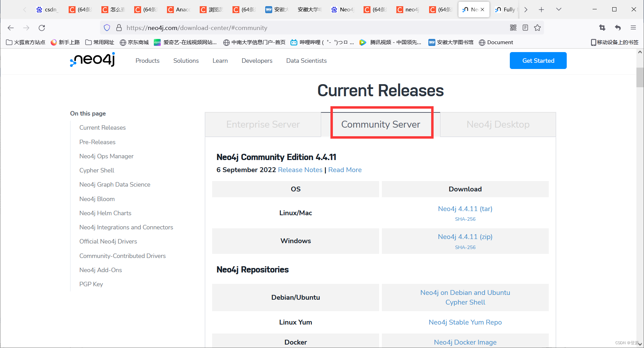Click the neo4j logo

coord(92,60)
